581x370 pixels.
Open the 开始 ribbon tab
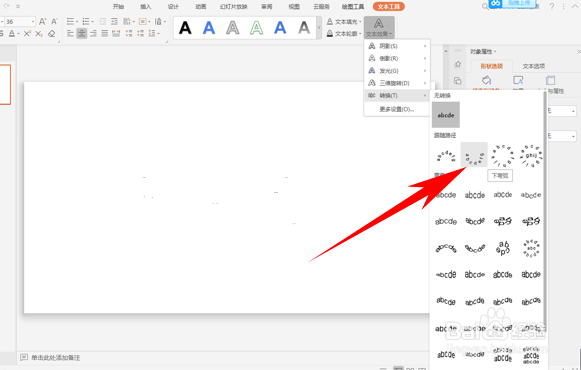point(118,7)
